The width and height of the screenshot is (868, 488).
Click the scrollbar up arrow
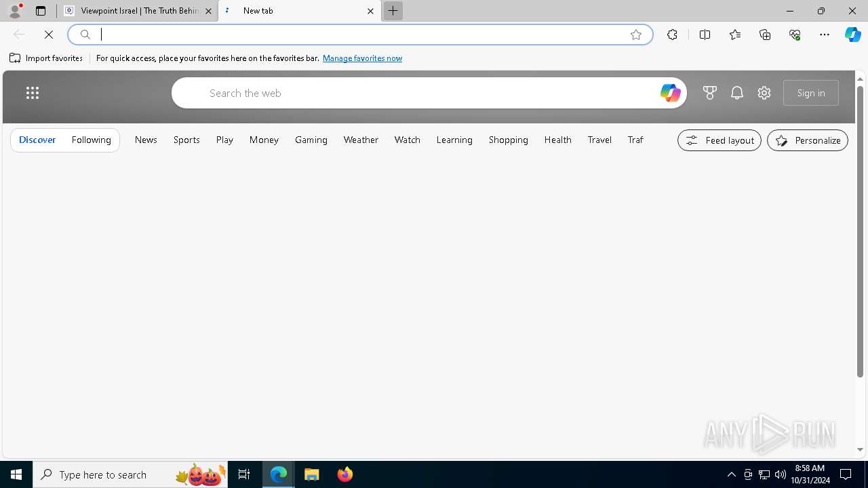(x=860, y=79)
